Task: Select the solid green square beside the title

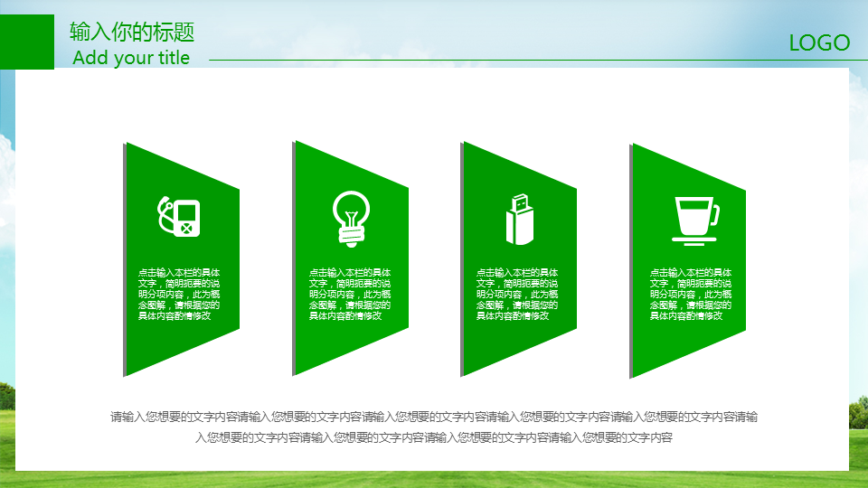Action: (x=27, y=42)
